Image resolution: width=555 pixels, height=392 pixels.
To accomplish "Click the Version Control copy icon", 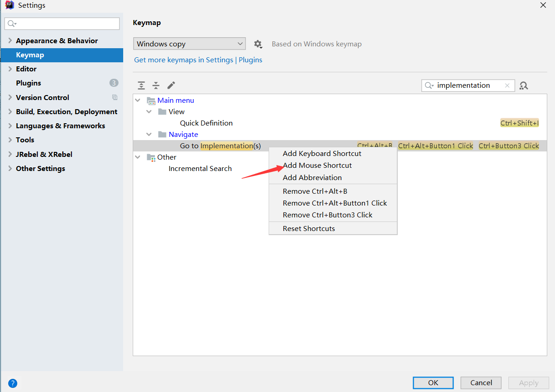I will pyautogui.click(x=115, y=97).
